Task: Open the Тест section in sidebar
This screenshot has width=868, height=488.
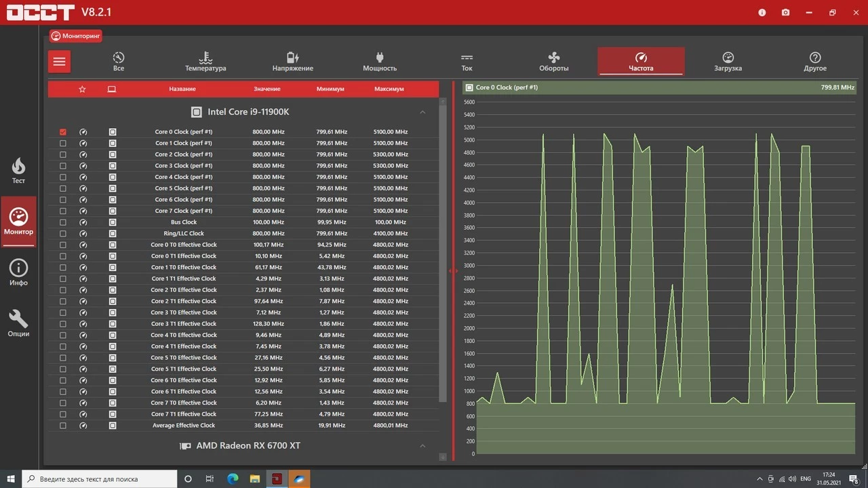Action: [x=18, y=170]
